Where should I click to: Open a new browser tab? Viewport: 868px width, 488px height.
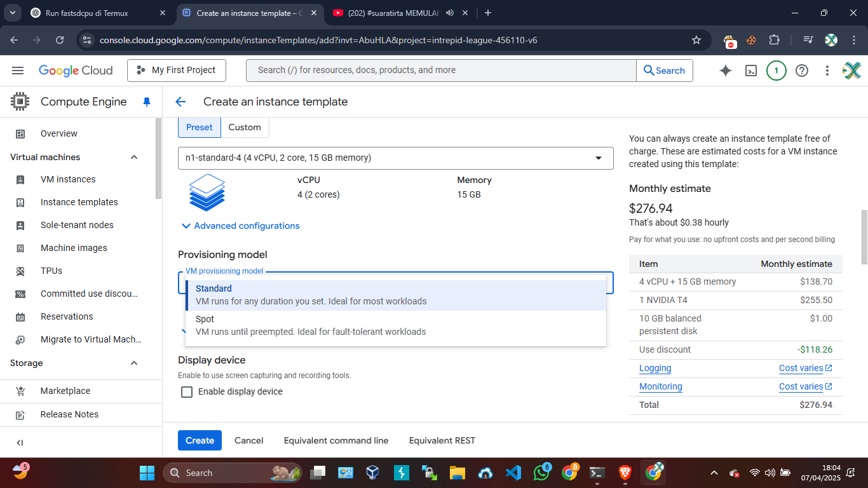[x=487, y=13]
